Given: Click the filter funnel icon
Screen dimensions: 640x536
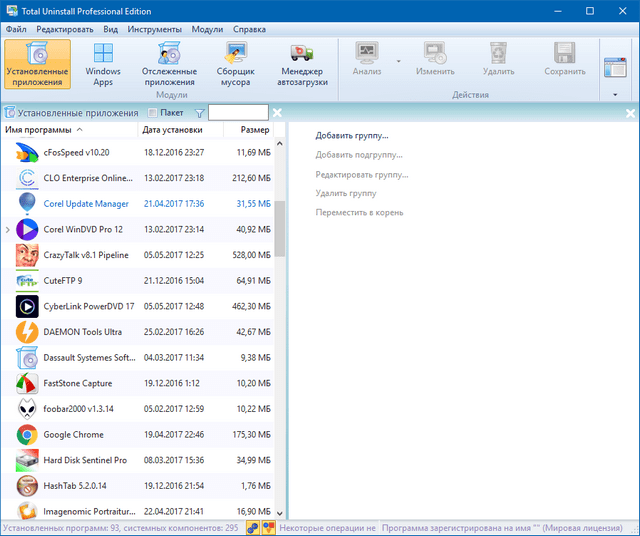Looking at the screenshot, I should coord(199,113).
